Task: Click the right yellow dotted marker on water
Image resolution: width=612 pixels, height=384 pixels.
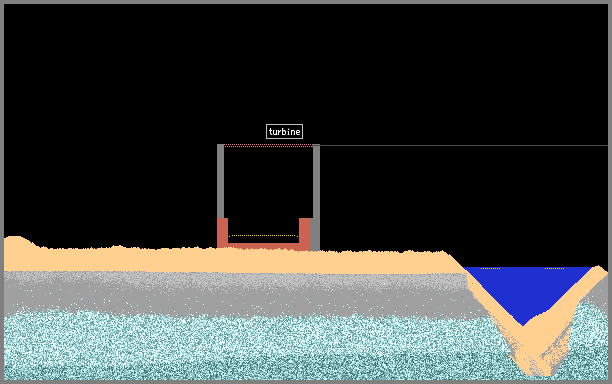Action: tap(554, 268)
